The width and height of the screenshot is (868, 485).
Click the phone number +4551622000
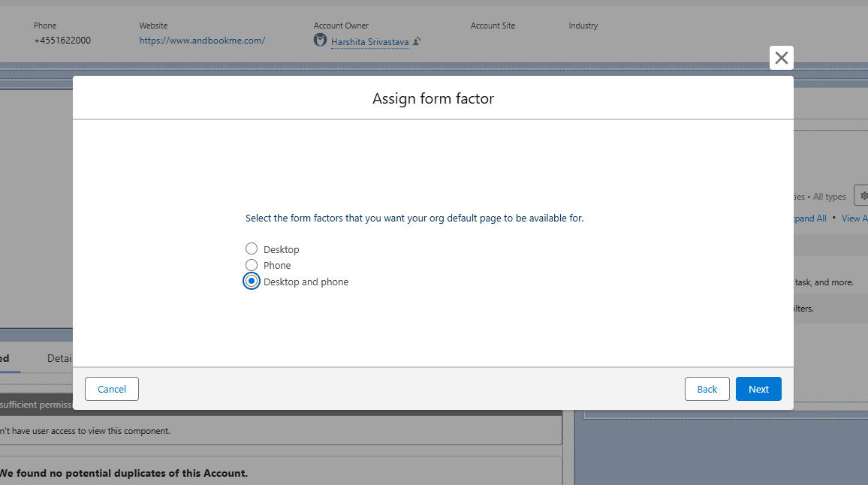point(62,40)
